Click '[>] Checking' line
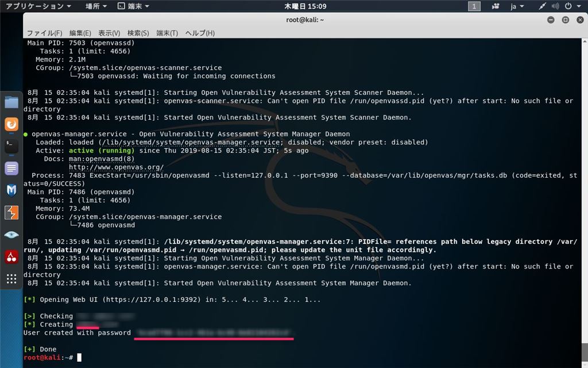Viewport: 588px width, 368px height. click(48, 316)
